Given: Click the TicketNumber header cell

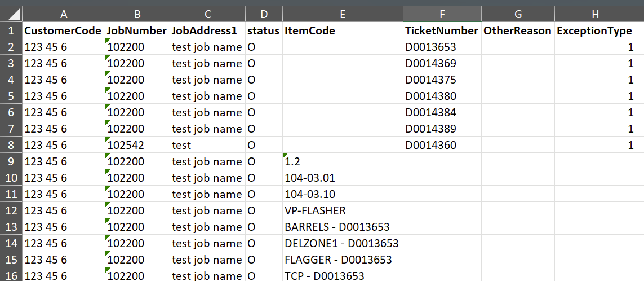Looking at the screenshot, I should 442,30.
